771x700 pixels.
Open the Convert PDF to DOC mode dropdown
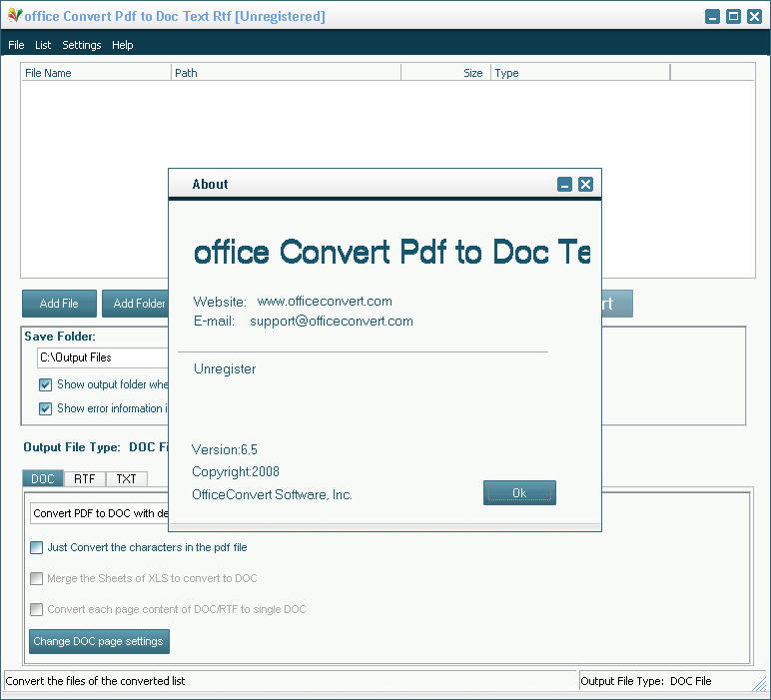(99, 513)
